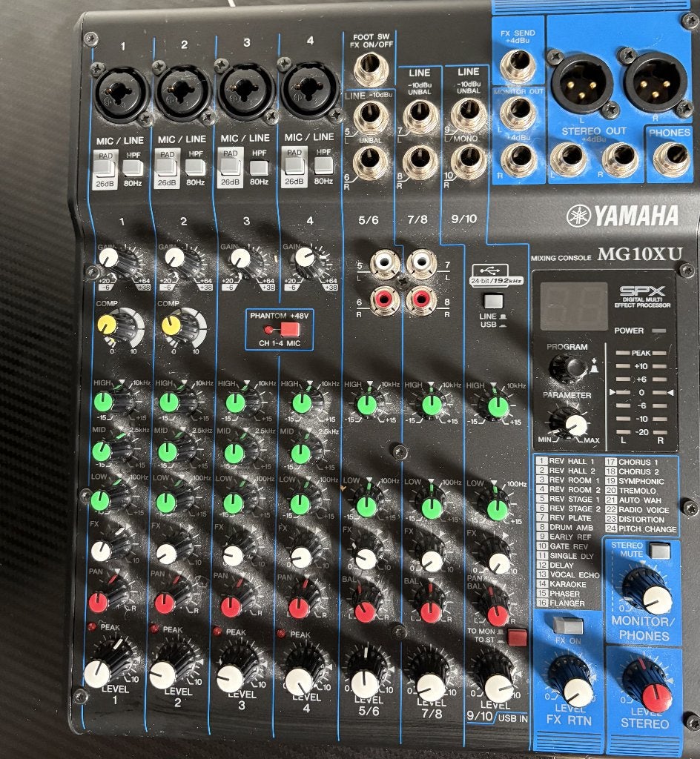
Task: Click the FX RTN LEVEL knob
Action: (578, 692)
